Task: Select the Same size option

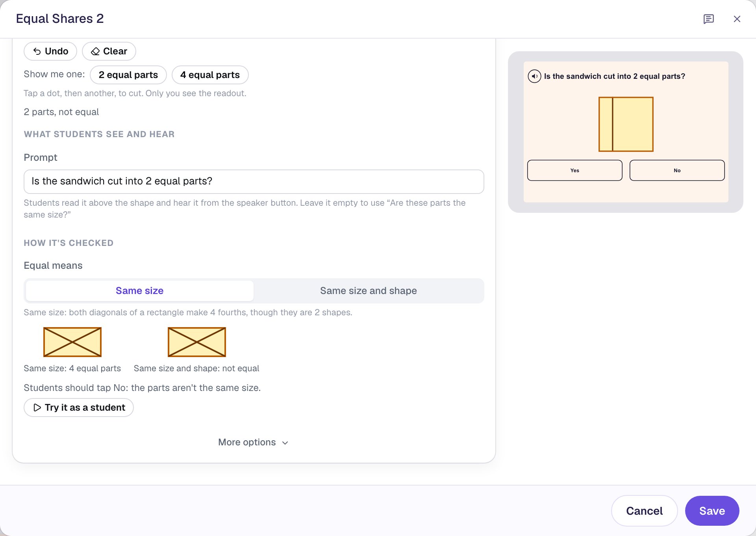Action: point(140,291)
